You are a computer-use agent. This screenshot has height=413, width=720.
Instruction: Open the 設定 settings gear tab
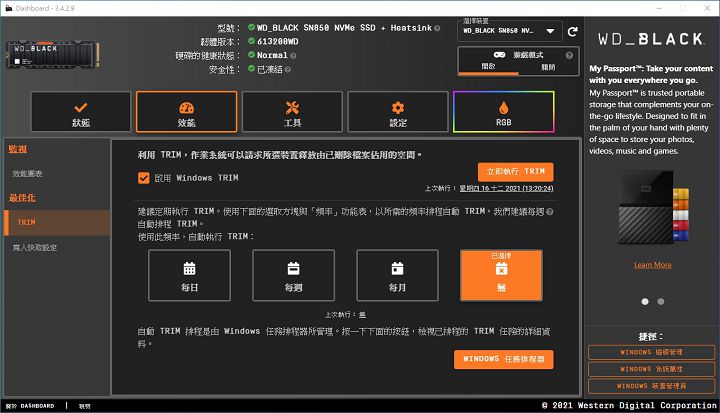397,112
